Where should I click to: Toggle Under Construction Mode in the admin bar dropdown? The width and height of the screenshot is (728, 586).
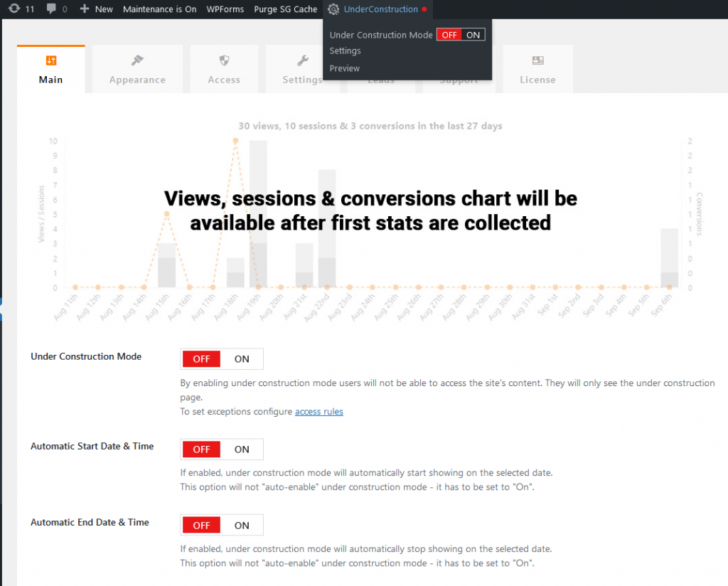coord(461,35)
